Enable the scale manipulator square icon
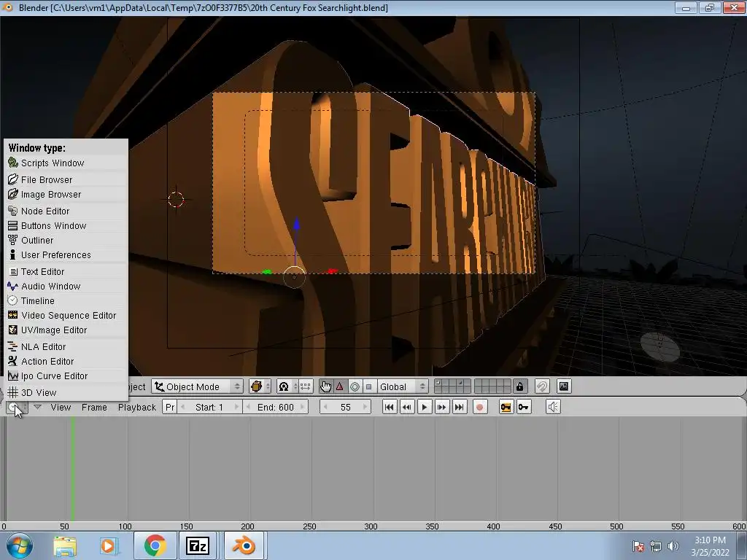The height and width of the screenshot is (560, 747). 368,386
